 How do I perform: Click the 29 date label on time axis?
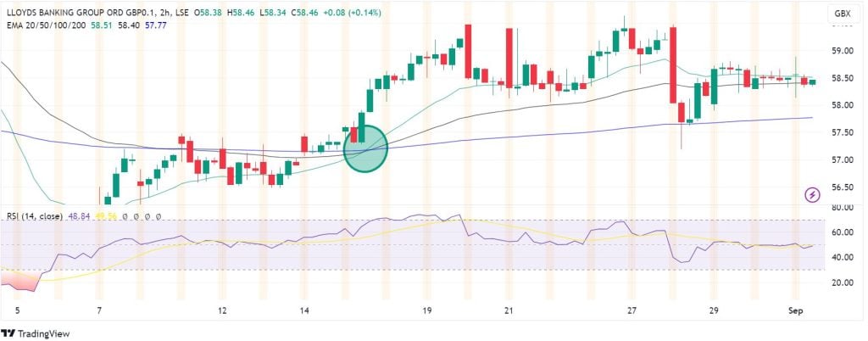tap(714, 311)
